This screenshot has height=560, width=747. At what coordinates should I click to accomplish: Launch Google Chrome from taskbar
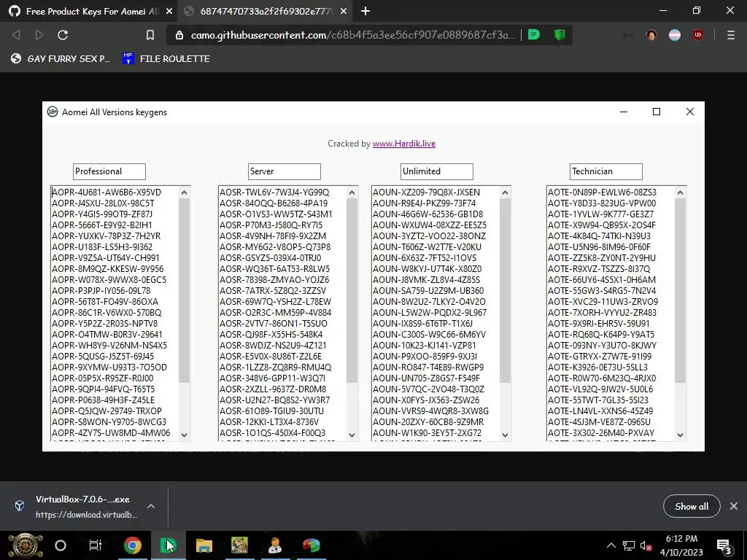click(x=133, y=545)
